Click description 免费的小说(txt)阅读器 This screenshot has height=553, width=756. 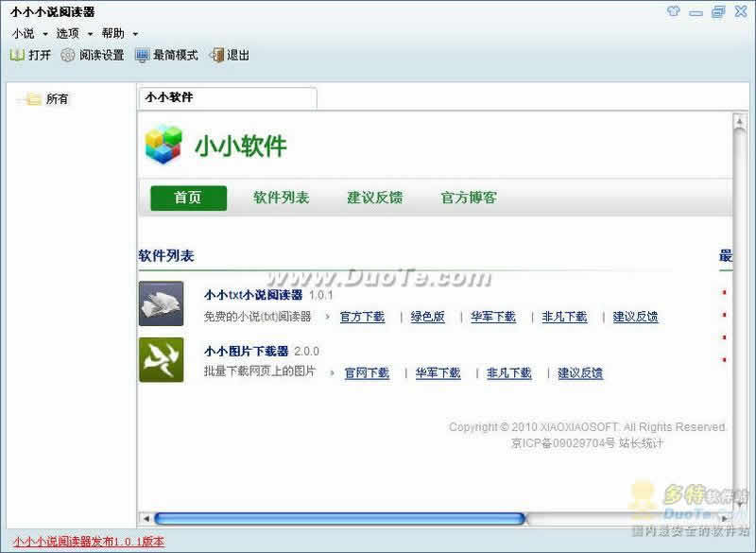click(257, 317)
